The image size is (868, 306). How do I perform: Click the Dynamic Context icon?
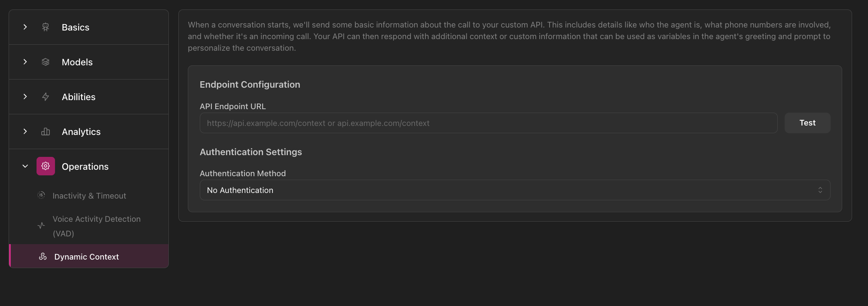click(43, 256)
